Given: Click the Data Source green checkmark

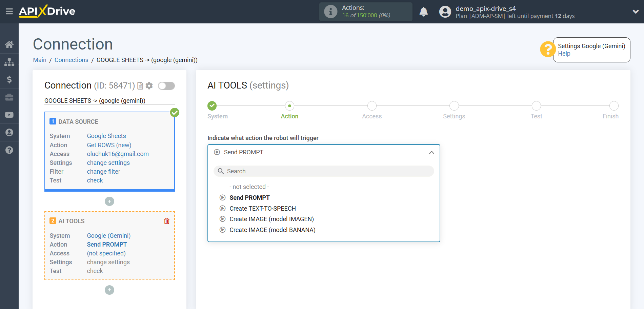Looking at the screenshot, I should point(175,112).
